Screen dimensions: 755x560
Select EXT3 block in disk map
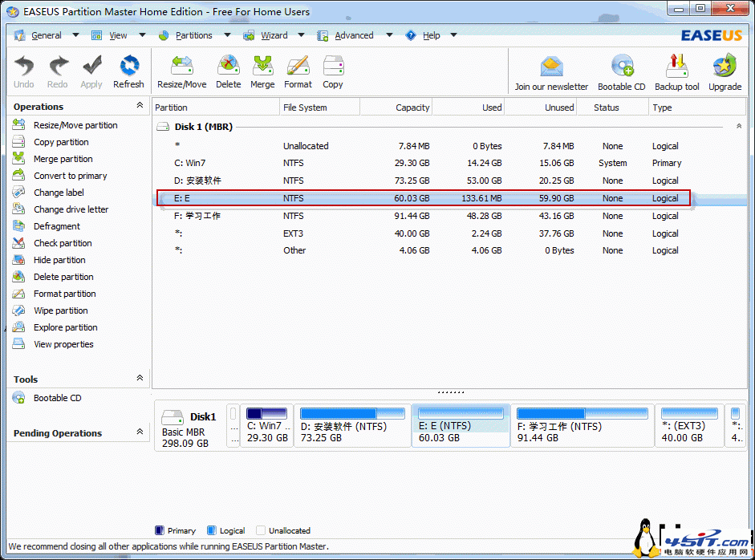point(689,426)
